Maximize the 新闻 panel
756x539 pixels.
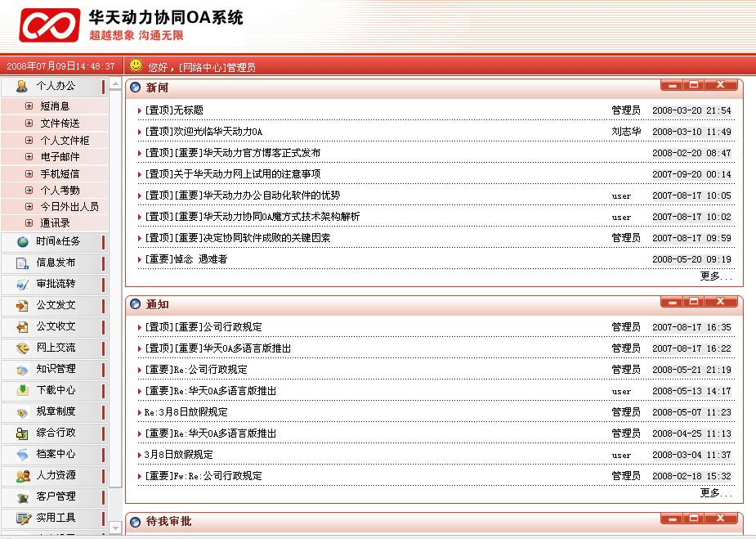[694, 85]
